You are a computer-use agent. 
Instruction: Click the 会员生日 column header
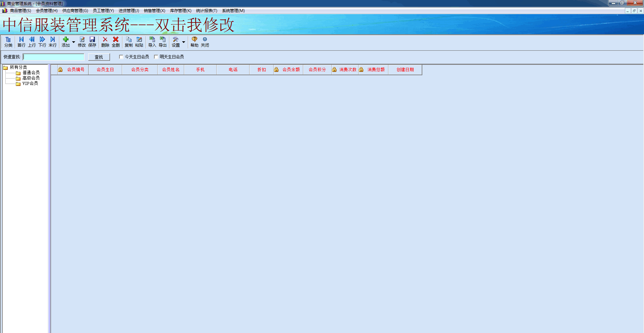point(105,70)
